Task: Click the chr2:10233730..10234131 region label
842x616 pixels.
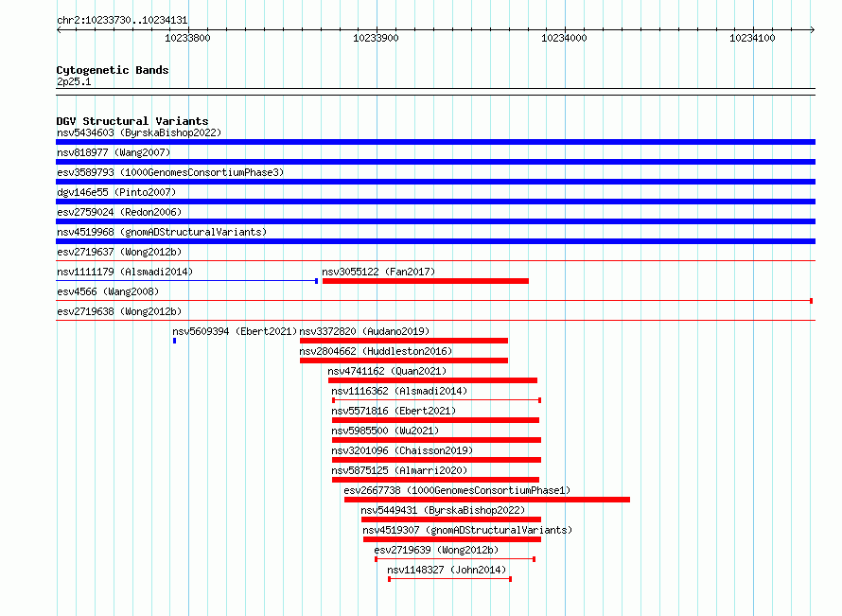Action: tap(122, 20)
